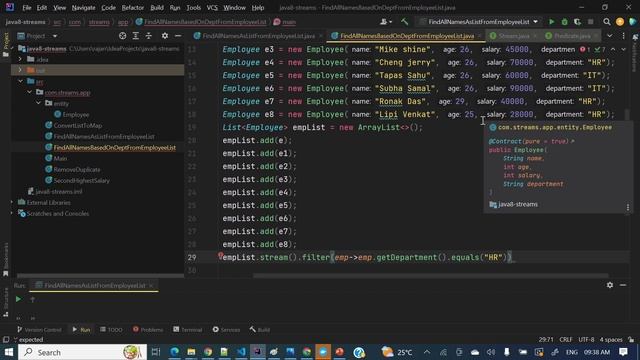Open editor tabs more options

(x=623, y=36)
